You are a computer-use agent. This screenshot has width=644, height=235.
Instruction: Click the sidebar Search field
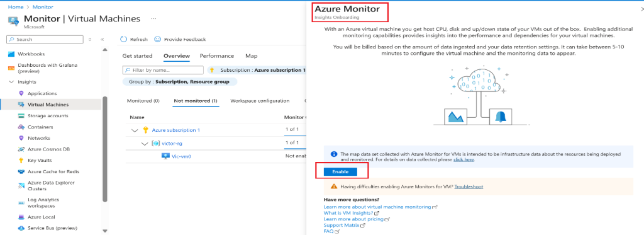click(45, 40)
